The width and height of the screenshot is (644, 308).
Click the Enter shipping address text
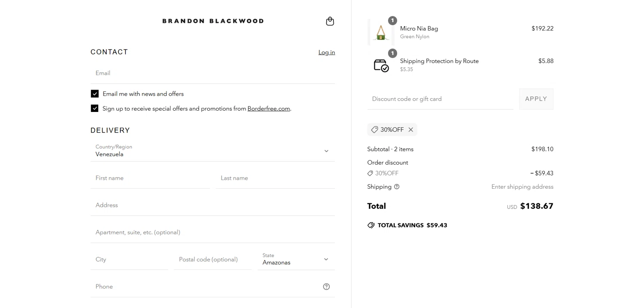(522, 187)
